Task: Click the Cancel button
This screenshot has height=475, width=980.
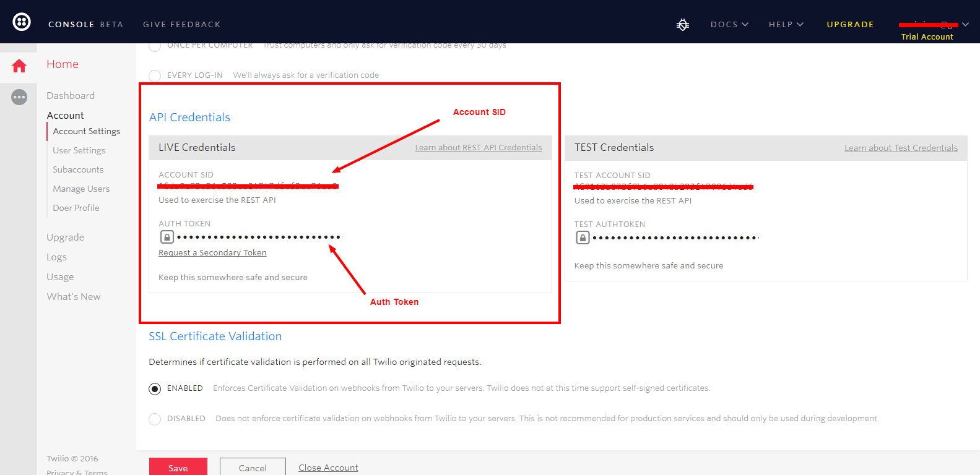Action: point(253,468)
